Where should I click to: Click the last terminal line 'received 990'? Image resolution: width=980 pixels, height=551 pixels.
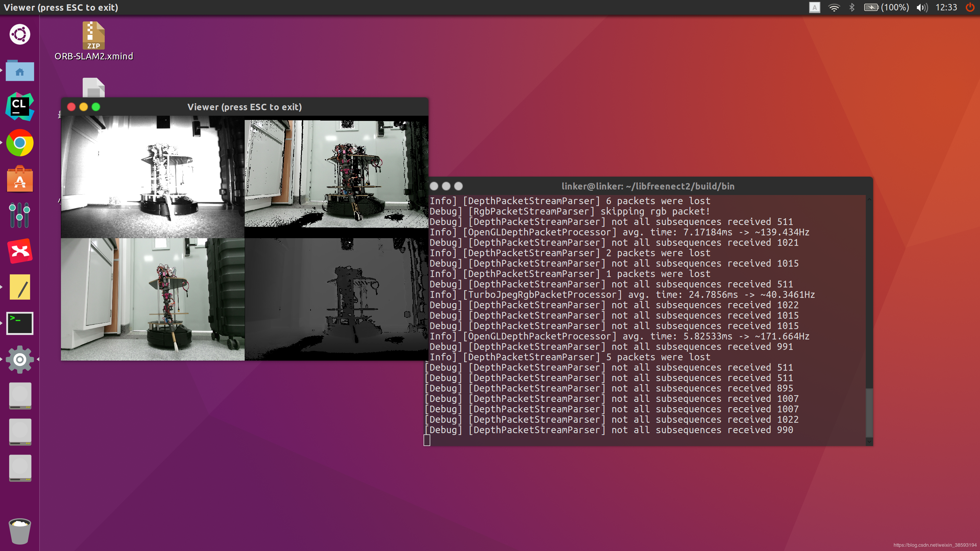(609, 430)
